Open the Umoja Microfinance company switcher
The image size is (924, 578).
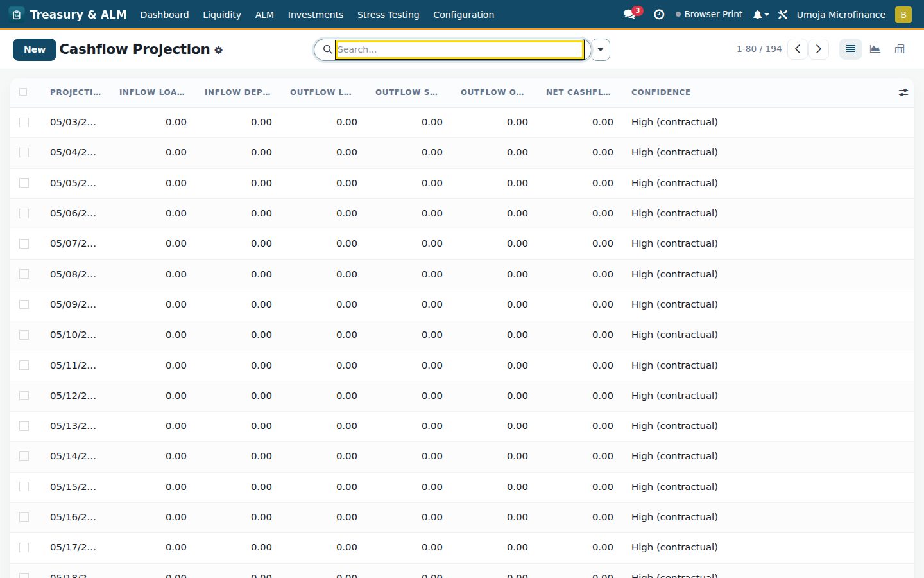coord(841,14)
